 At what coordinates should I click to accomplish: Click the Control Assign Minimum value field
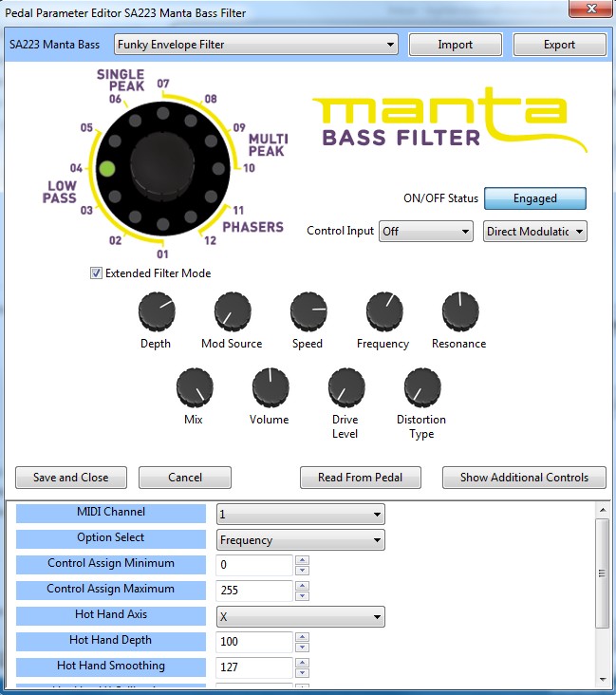(254, 565)
